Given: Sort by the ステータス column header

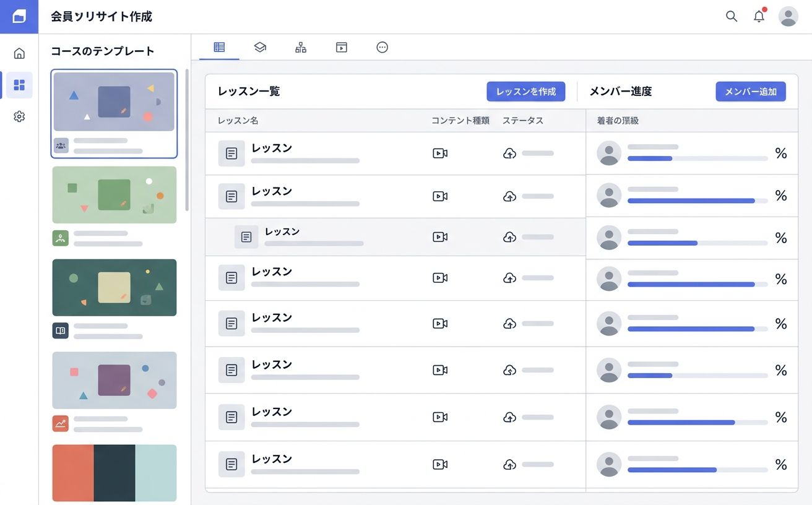Looking at the screenshot, I should point(523,121).
